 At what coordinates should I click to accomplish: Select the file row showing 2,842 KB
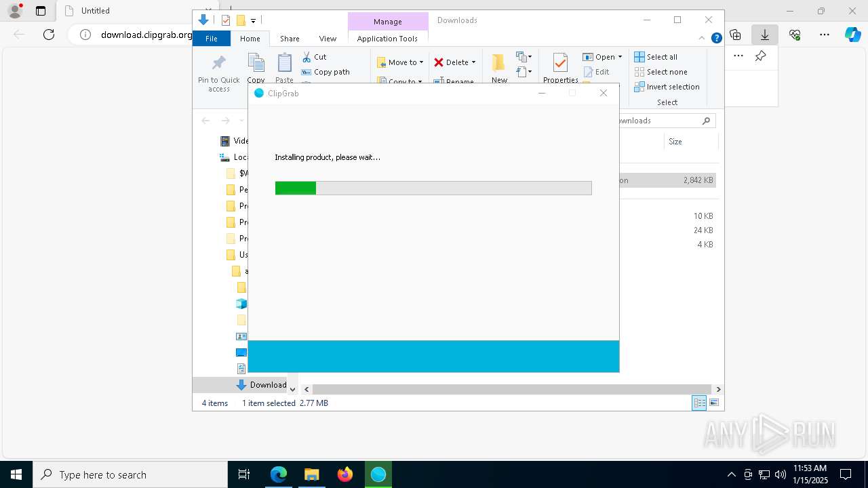668,180
